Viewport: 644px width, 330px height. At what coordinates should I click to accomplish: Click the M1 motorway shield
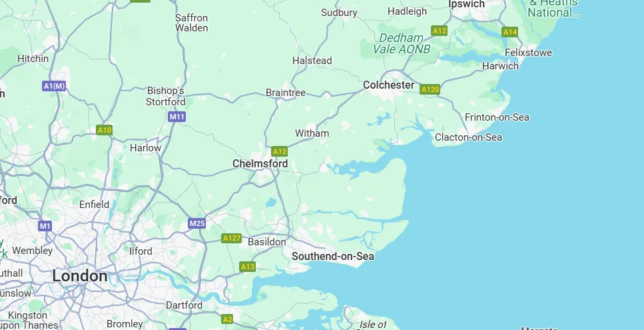coord(45,225)
